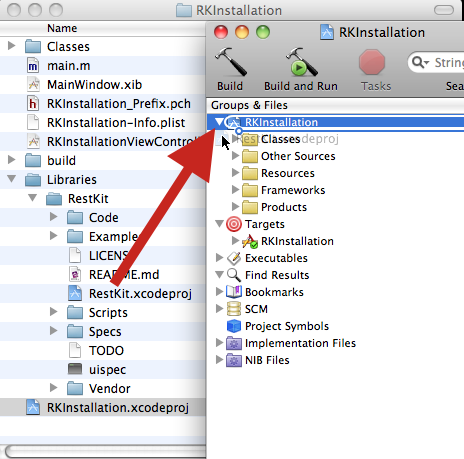Click the Name column header
464x459 pixels.
pos(62,28)
